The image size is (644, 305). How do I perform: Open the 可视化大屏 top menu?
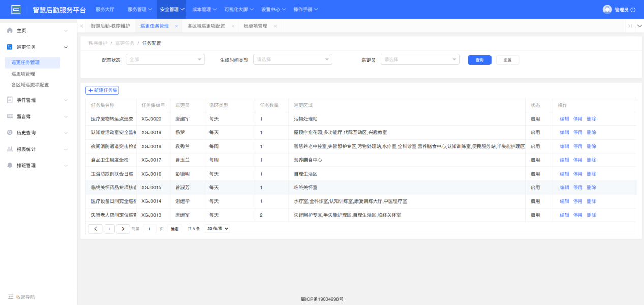coord(239,9)
